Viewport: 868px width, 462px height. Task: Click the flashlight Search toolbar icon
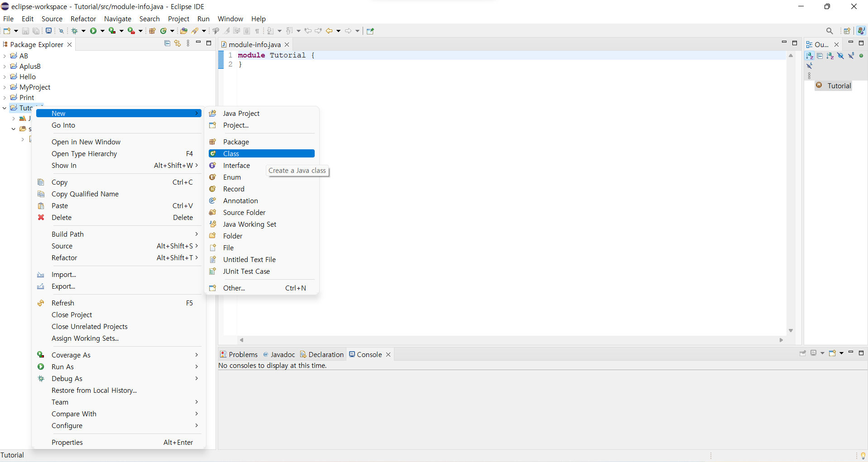195,31
